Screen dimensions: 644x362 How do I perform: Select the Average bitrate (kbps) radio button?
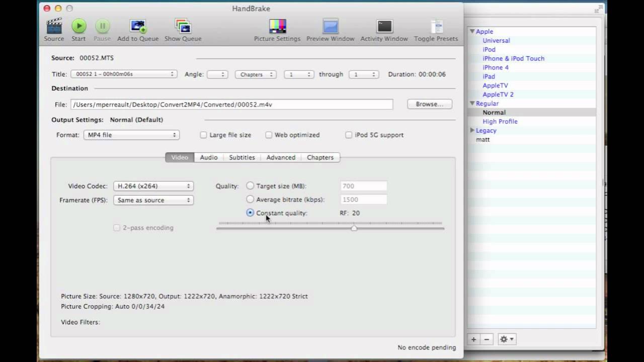tap(250, 200)
